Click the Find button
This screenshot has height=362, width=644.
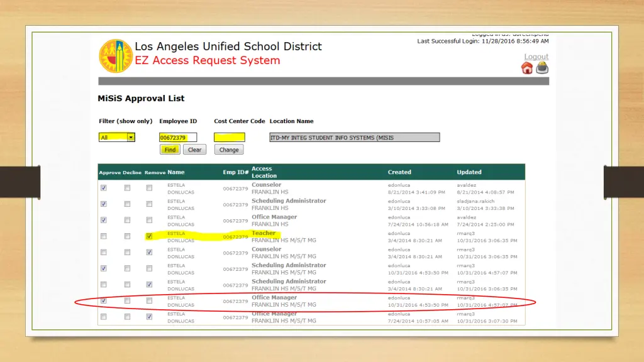[170, 150]
